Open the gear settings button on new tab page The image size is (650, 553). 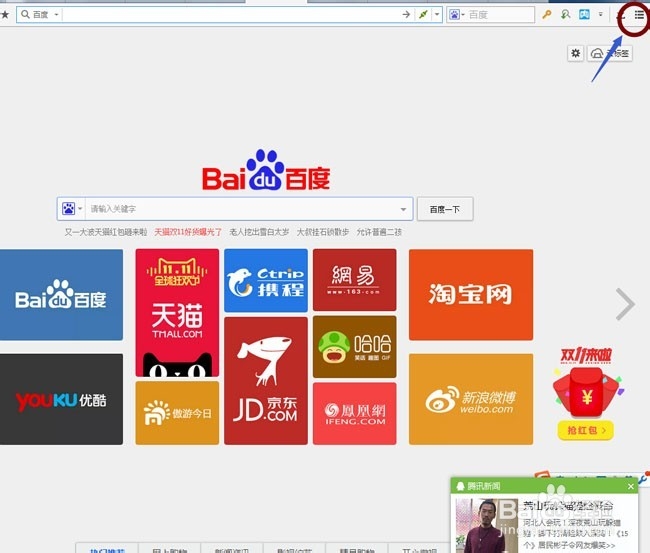pyautogui.click(x=575, y=53)
